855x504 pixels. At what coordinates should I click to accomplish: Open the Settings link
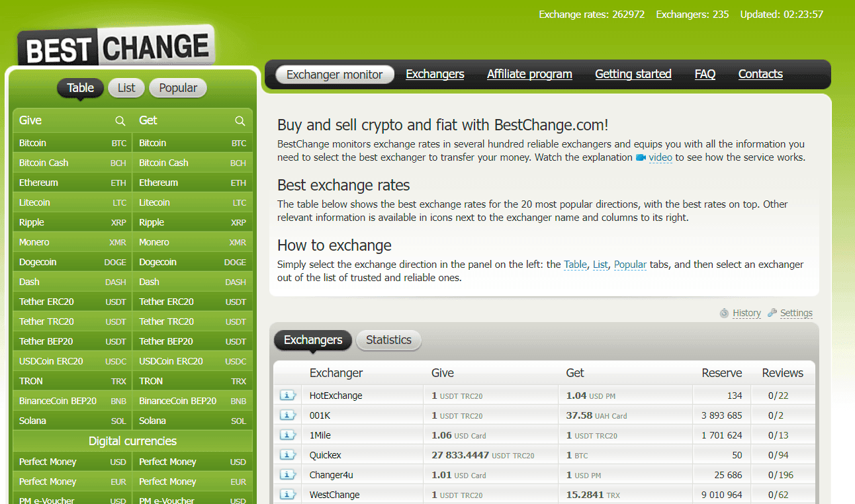[x=795, y=314]
